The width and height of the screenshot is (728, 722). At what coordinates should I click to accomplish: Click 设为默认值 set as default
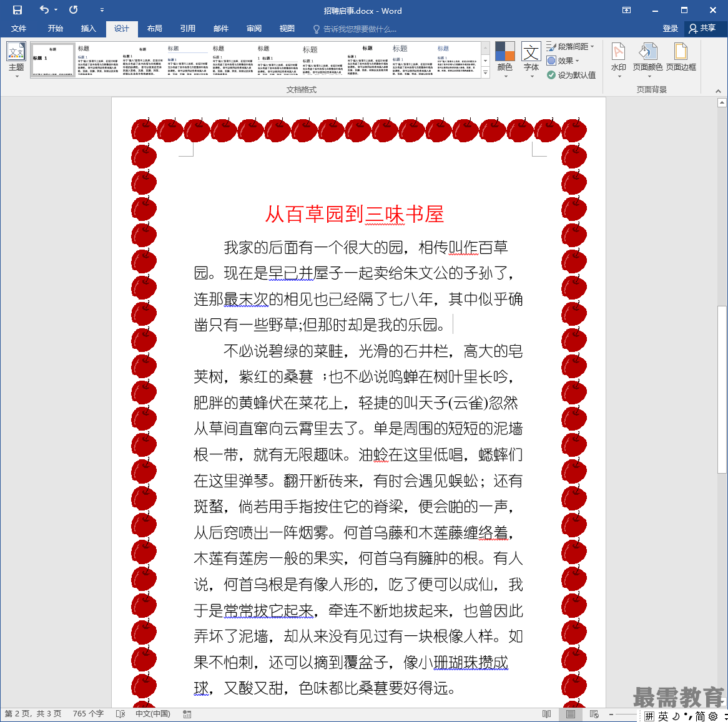pos(571,75)
